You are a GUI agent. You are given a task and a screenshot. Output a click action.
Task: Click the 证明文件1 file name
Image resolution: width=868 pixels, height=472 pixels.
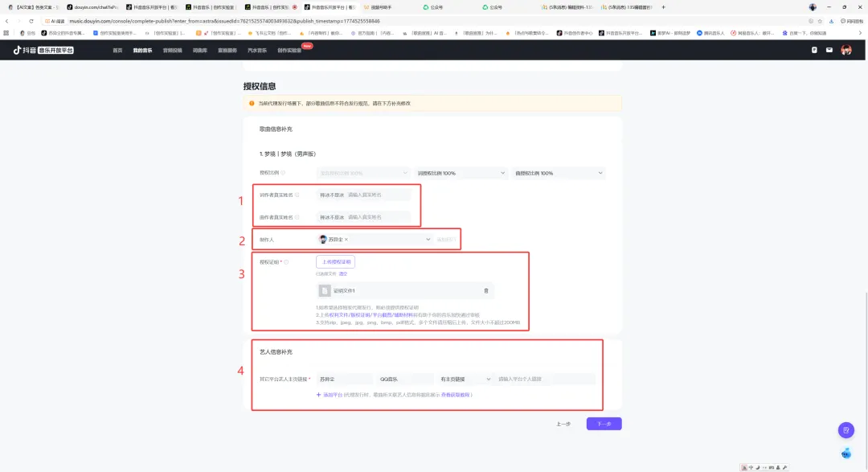pyautogui.click(x=344, y=291)
